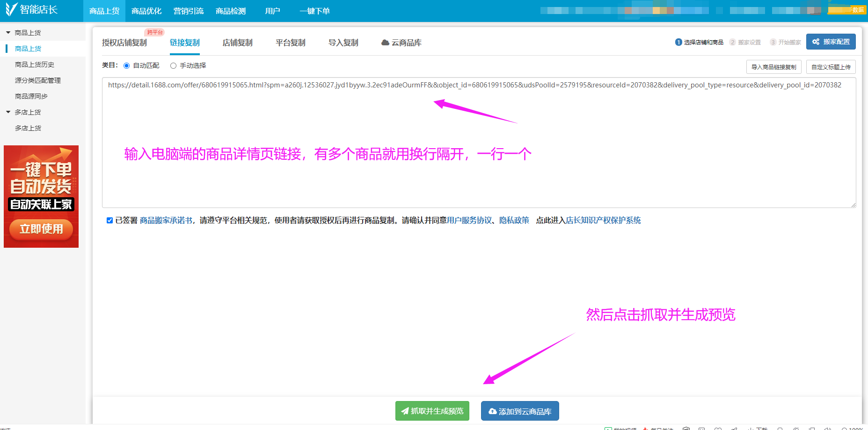Click the step 2 circle 搬家设置

click(732, 42)
